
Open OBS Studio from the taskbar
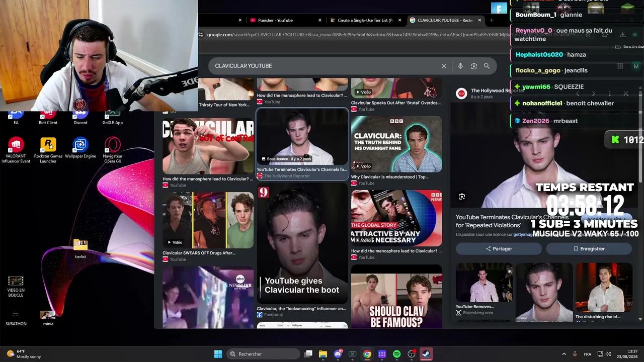412,354
